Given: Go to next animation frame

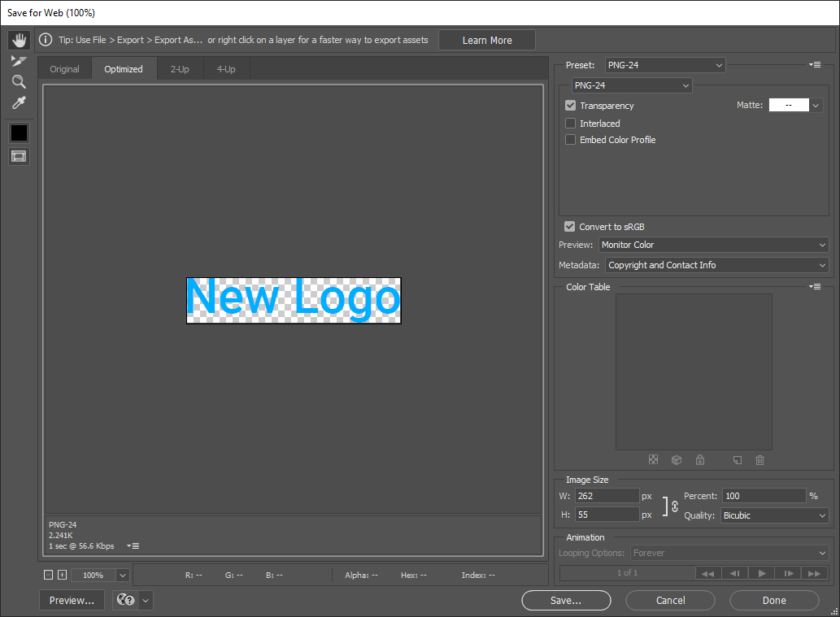Looking at the screenshot, I should pyautogui.click(x=789, y=573).
